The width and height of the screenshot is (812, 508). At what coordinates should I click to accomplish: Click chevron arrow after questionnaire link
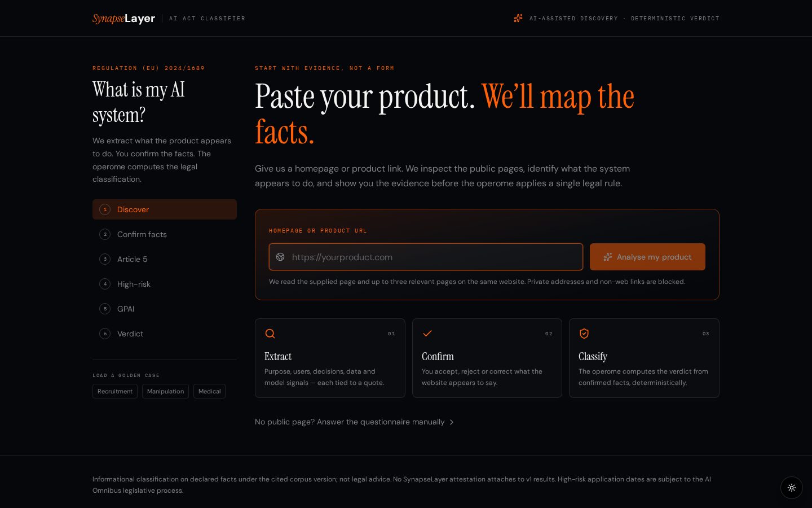[452, 422]
